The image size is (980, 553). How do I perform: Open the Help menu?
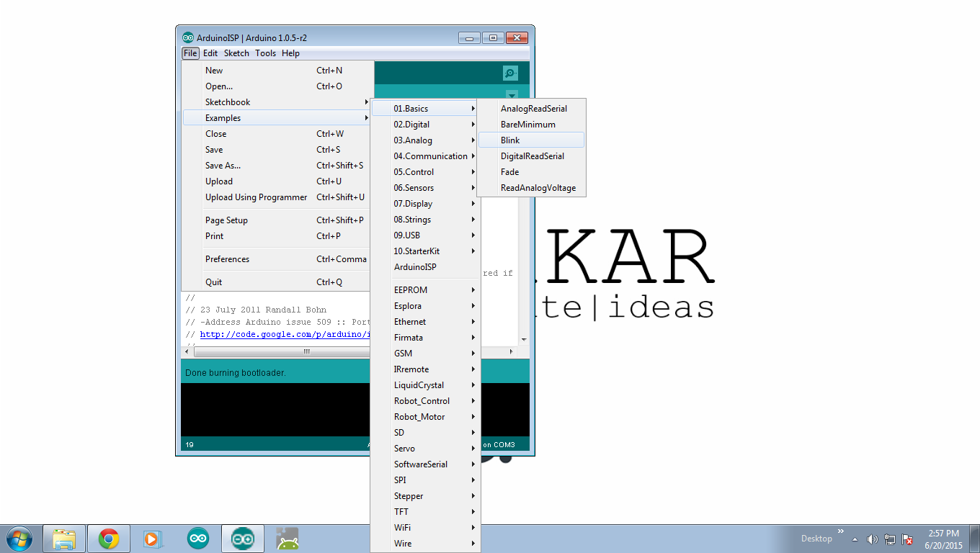pyautogui.click(x=290, y=53)
